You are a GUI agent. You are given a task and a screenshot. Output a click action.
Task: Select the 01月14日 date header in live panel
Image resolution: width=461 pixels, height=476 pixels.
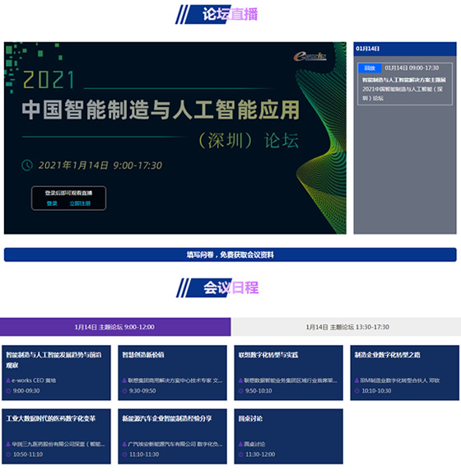(x=405, y=49)
